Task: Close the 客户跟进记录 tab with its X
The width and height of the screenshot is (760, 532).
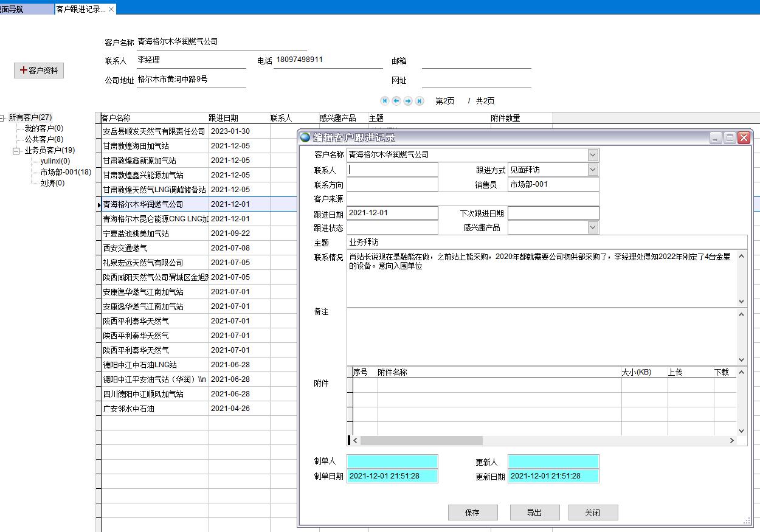Action: click(x=111, y=9)
